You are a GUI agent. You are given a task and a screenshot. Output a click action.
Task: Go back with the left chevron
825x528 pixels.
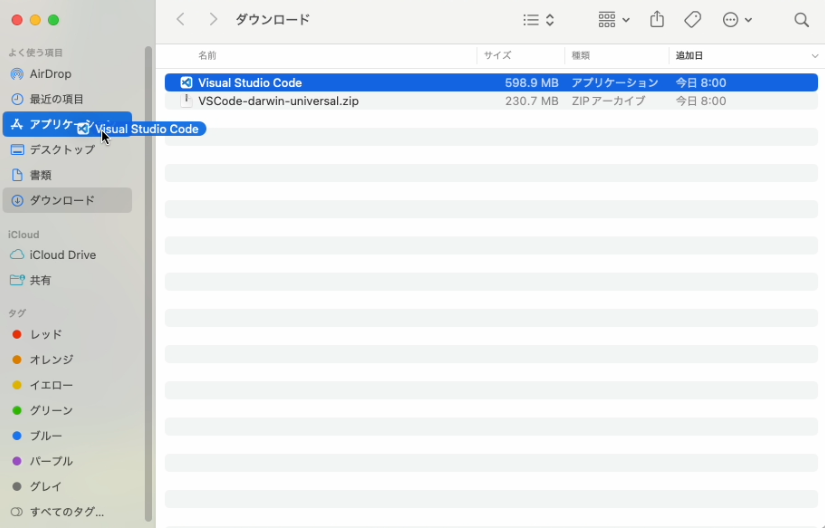pos(180,20)
